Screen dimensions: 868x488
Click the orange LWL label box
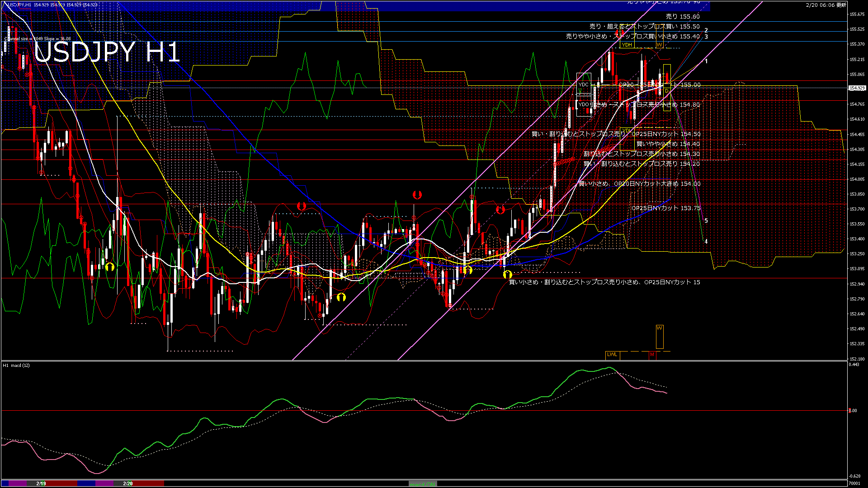point(613,355)
